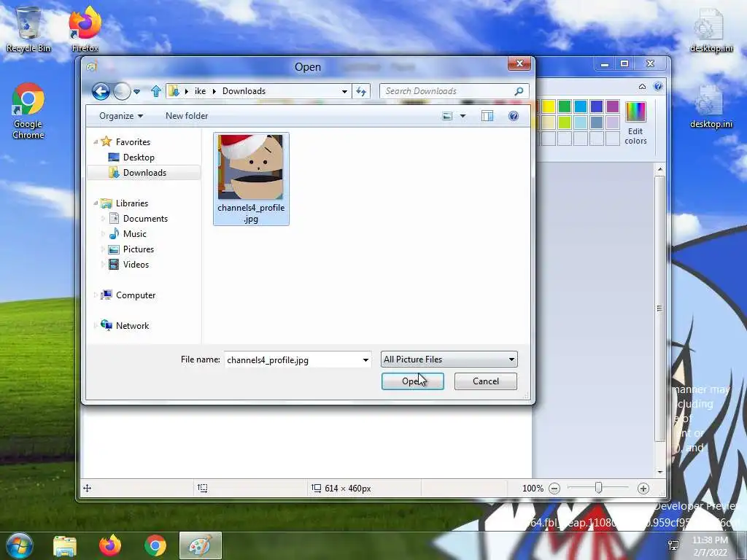Click the ike breadcrumb in address bar
This screenshot has height=560, width=747.
200,91
